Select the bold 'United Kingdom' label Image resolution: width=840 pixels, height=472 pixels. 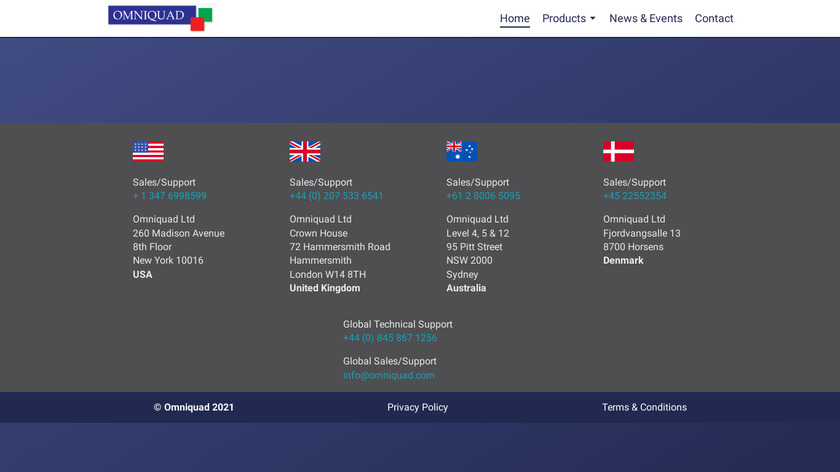pos(325,288)
